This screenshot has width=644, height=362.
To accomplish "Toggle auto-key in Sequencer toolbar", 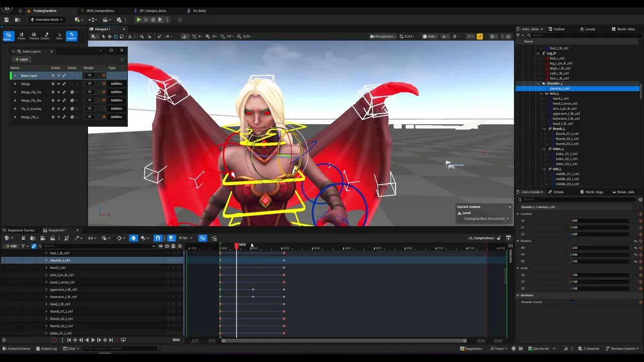I will click(x=133, y=238).
